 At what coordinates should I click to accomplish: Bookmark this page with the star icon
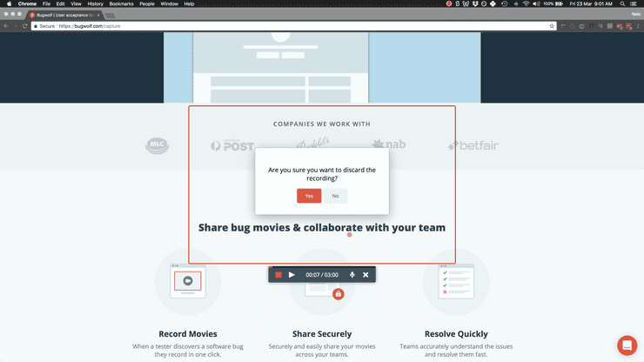click(552, 26)
